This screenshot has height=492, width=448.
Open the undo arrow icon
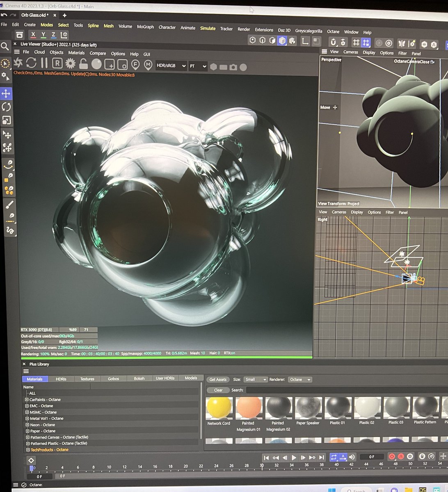(x=4, y=15)
